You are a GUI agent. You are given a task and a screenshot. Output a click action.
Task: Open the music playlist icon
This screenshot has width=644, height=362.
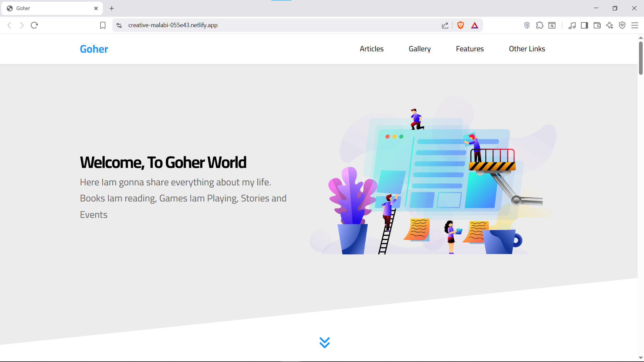coord(572,25)
